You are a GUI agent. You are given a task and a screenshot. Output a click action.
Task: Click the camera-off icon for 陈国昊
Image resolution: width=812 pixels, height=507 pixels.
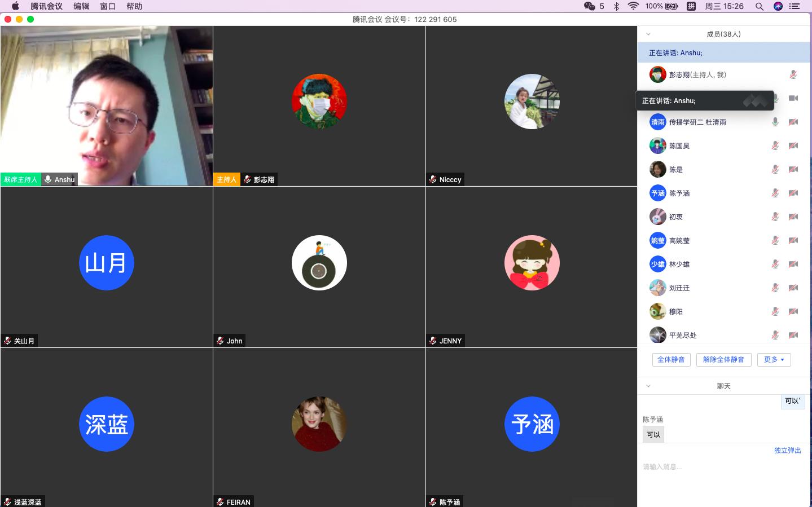(x=793, y=146)
